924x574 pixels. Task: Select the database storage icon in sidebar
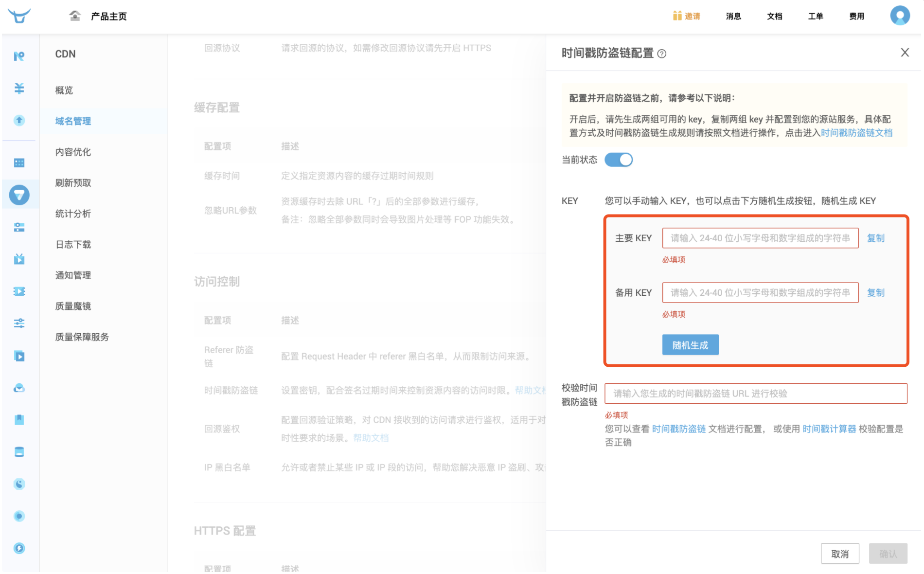pyautogui.click(x=19, y=451)
